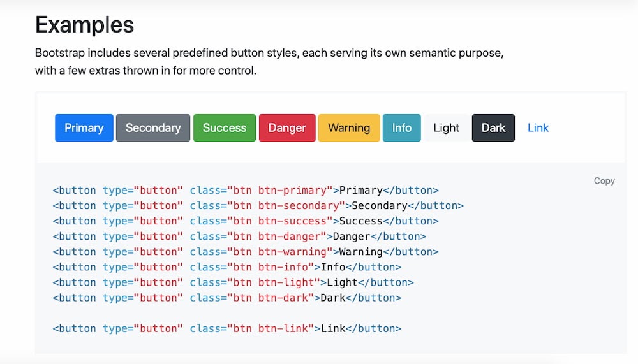Click the green Success button
Viewport: 638px width, 364px height.
[225, 127]
